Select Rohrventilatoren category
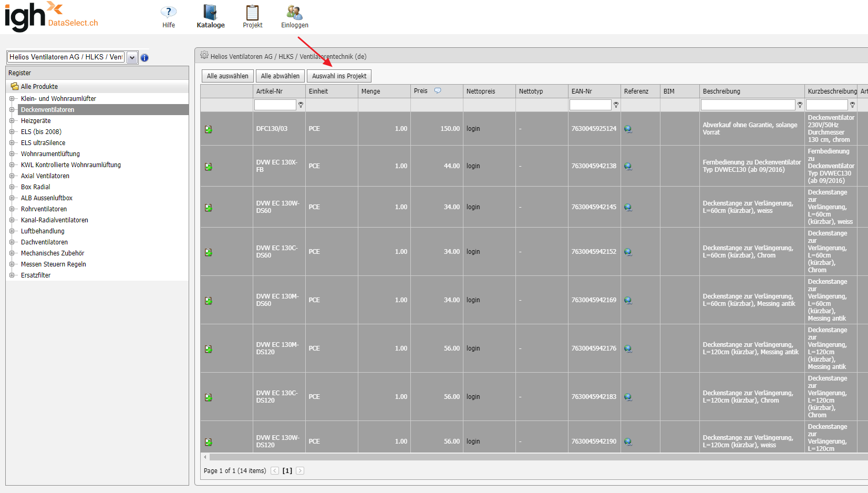This screenshot has height=493, width=868. pyautogui.click(x=44, y=209)
